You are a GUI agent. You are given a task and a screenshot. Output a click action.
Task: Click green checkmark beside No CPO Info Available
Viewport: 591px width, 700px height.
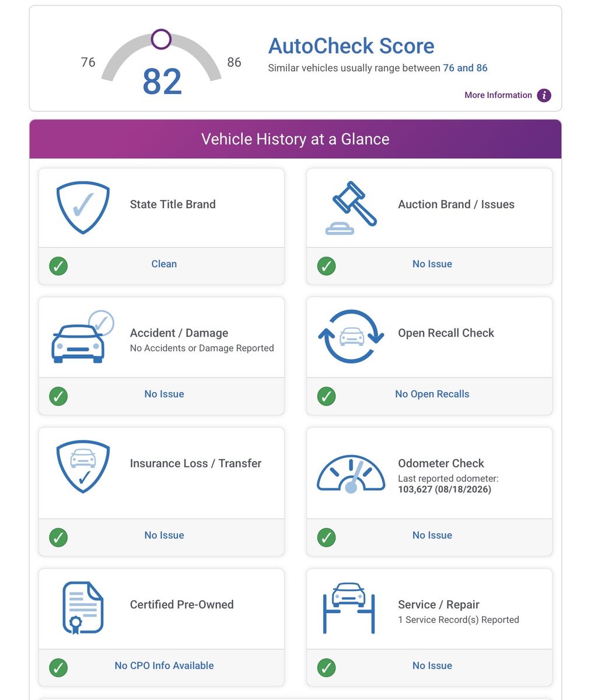point(58,667)
